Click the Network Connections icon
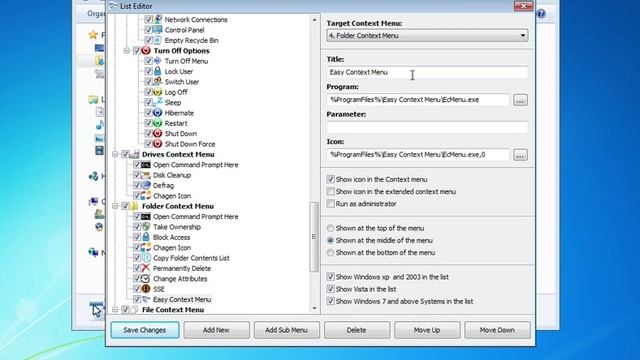The image size is (640, 360). pyautogui.click(x=158, y=19)
